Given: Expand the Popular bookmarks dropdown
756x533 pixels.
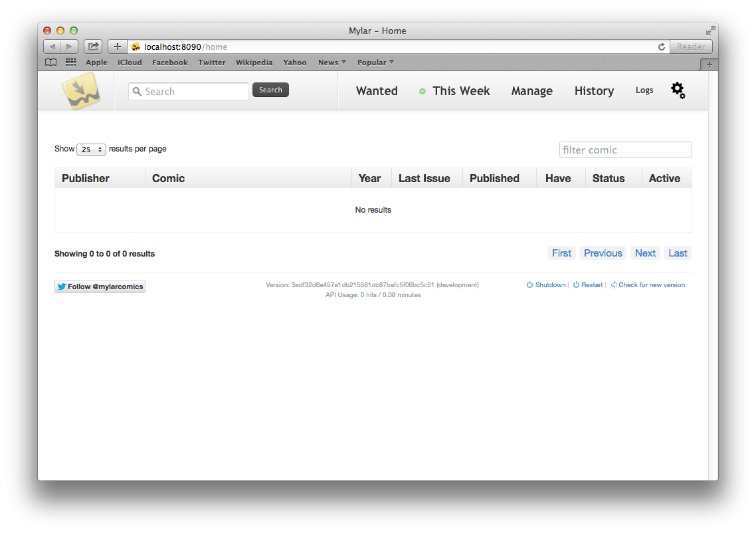Looking at the screenshot, I should tap(375, 62).
